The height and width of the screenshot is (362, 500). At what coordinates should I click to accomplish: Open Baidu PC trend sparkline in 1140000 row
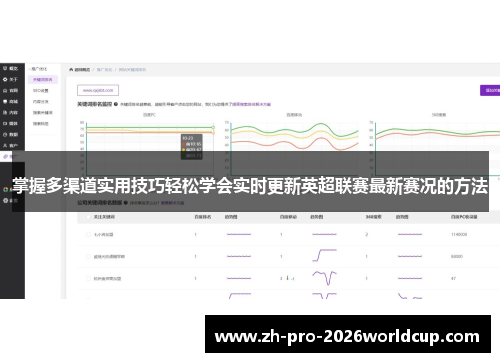(239, 234)
